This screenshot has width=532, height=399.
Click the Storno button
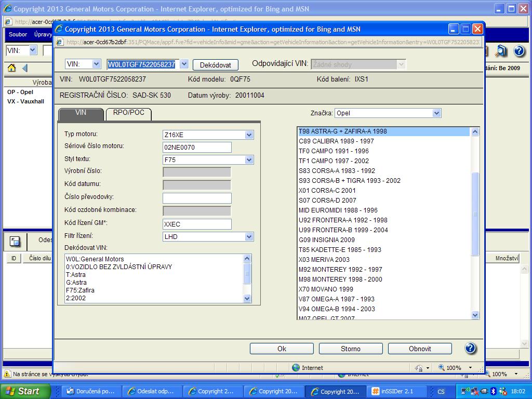351,349
